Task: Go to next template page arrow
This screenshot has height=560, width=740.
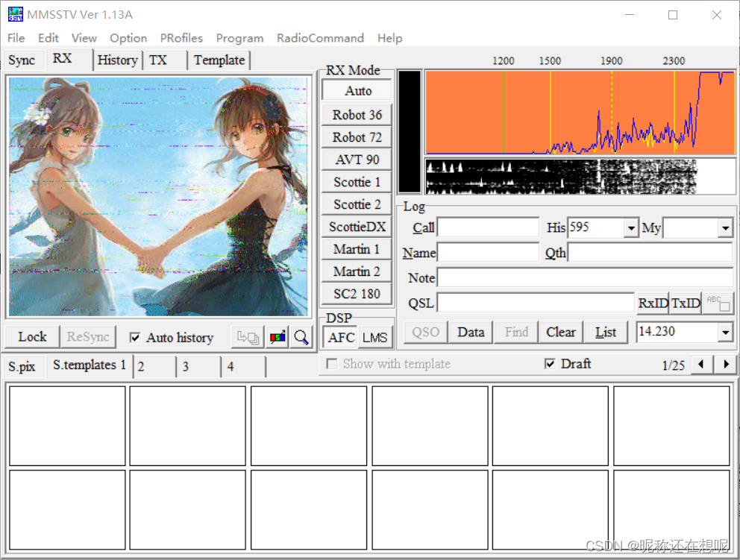Action: click(x=726, y=364)
